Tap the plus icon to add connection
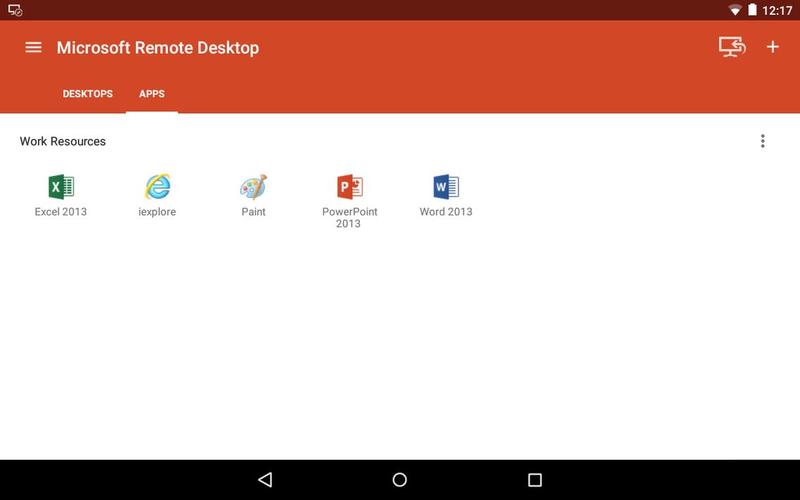Screen dimensions: 800x500 tap(772, 47)
